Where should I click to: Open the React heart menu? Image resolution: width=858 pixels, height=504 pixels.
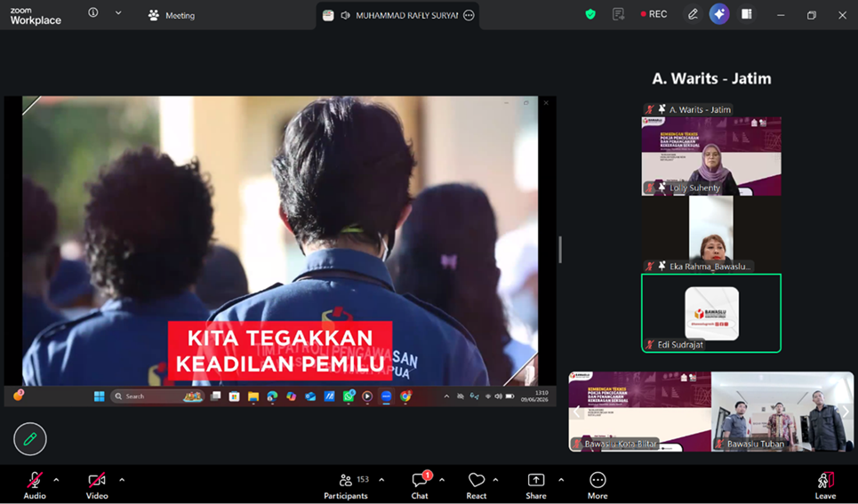[x=476, y=485]
